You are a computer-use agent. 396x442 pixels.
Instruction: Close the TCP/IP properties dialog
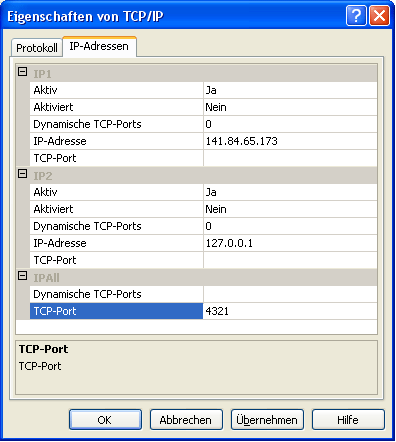click(379, 15)
